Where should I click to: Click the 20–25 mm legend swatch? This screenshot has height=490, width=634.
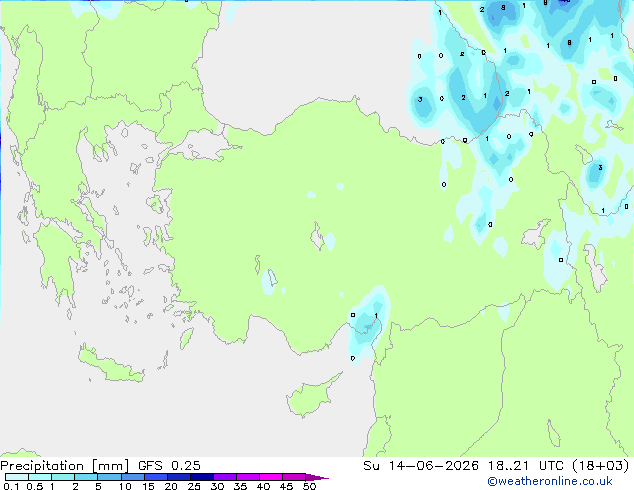(179, 477)
